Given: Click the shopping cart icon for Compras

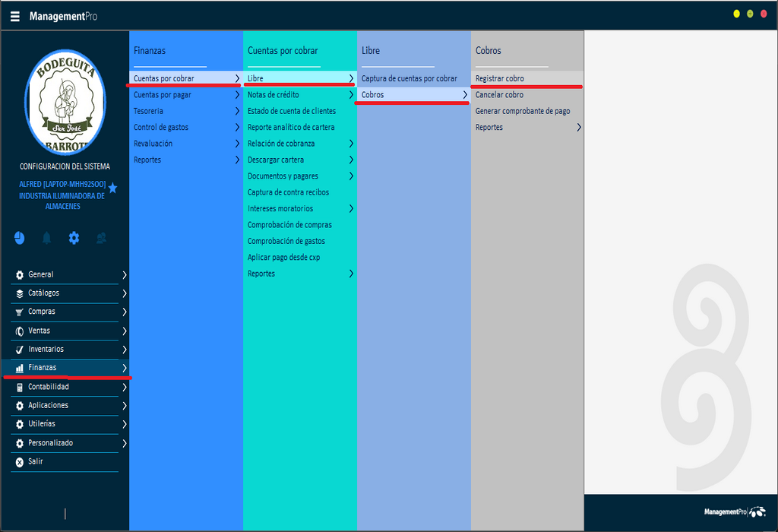Looking at the screenshot, I should tap(20, 312).
